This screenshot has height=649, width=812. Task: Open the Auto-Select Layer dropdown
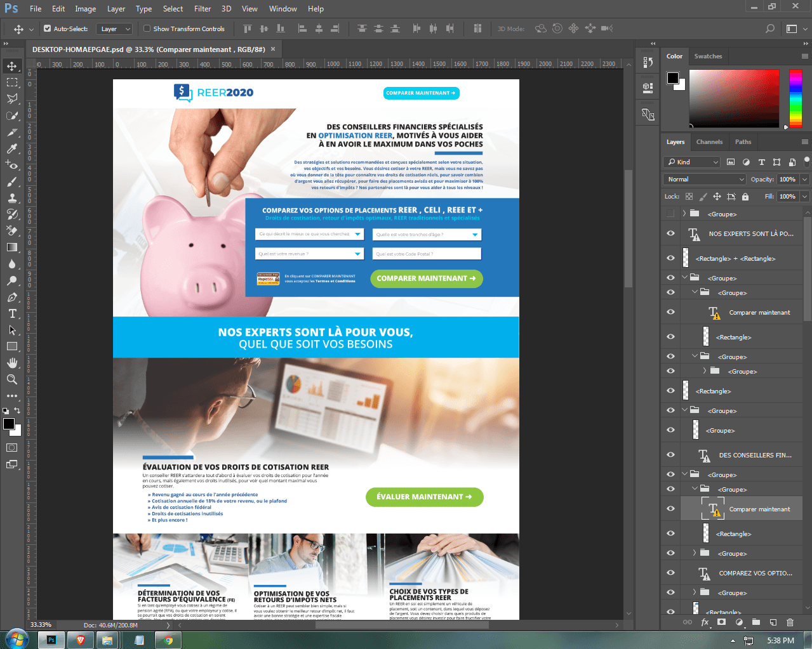[114, 29]
